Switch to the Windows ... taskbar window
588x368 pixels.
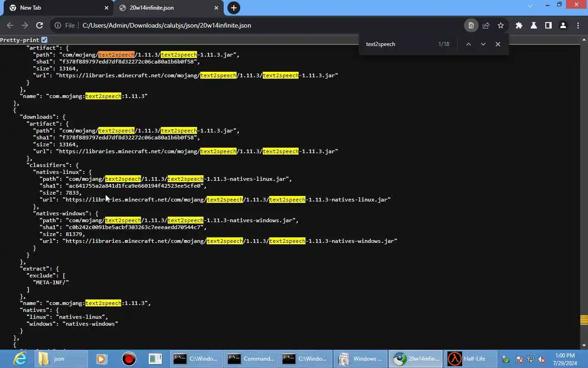pos(361,359)
